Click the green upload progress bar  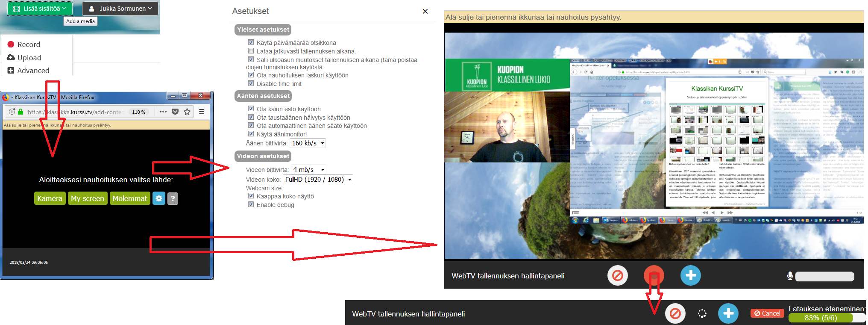click(820, 318)
